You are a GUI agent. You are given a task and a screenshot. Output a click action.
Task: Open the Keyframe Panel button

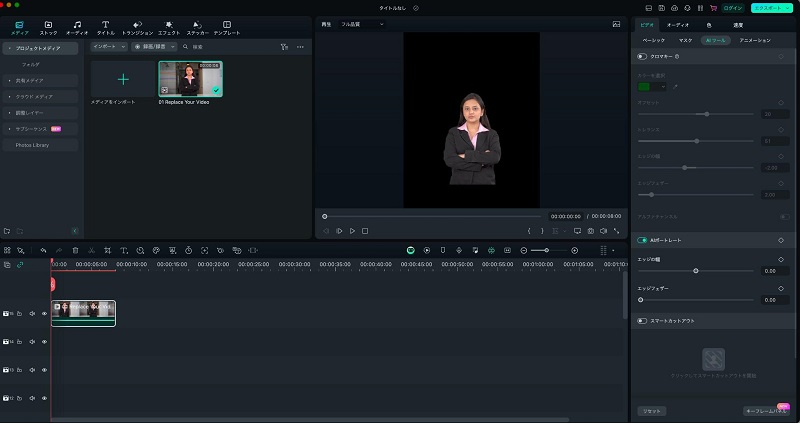pos(766,411)
